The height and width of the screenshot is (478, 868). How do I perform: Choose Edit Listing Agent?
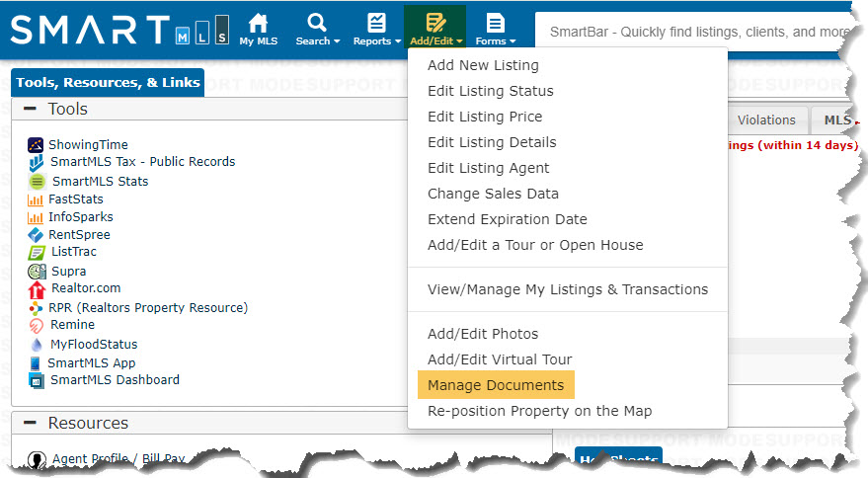(489, 168)
